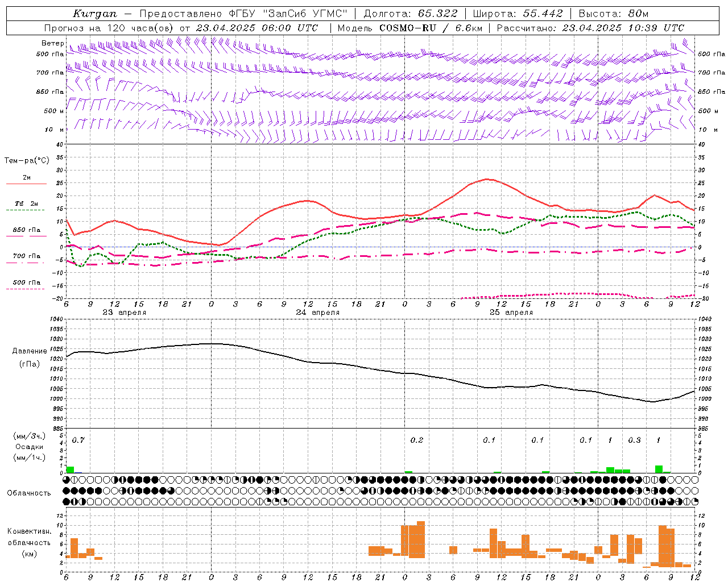This screenshot has width=728, height=582.
Task: Click the 1040 label on left pressure axis
Action: tap(55, 319)
